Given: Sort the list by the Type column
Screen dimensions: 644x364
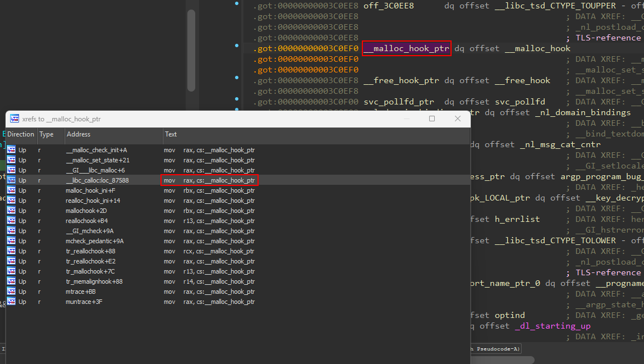Looking at the screenshot, I should pyautogui.click(x=47, y=134).
